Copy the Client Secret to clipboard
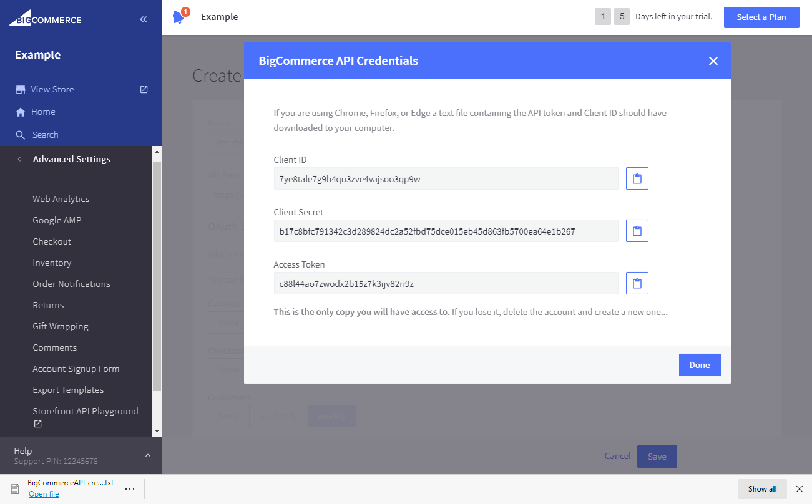The height and width of the screenshot is (504, 812). point(637,231)
